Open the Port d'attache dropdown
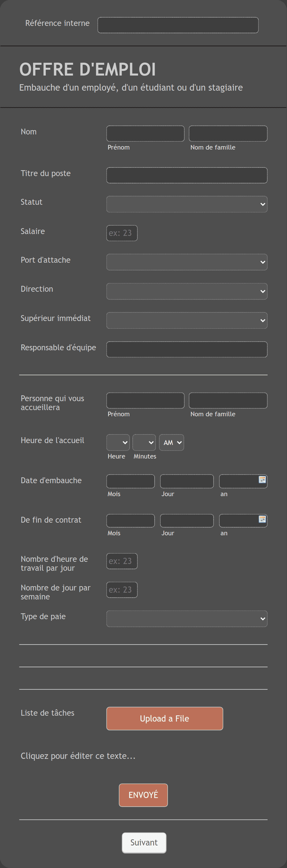 point(187,262)
